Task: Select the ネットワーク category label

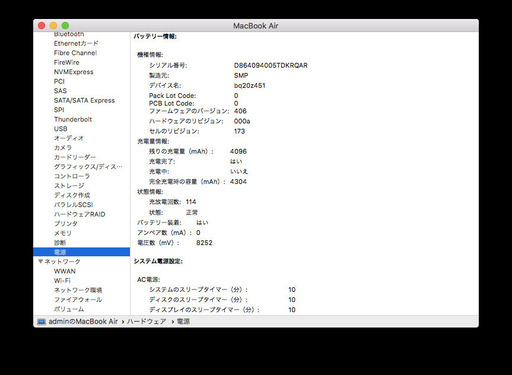Action: [x=63, y=262]
